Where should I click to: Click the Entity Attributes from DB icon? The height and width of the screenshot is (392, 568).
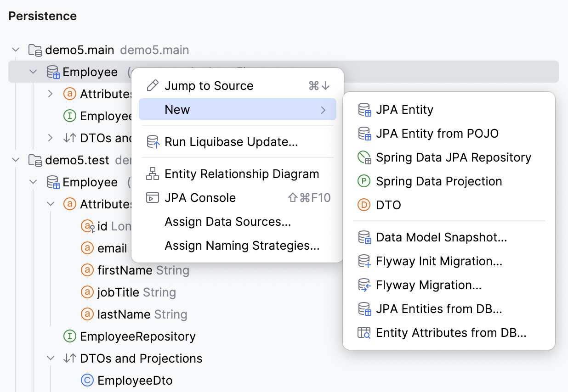coord(364,333)
